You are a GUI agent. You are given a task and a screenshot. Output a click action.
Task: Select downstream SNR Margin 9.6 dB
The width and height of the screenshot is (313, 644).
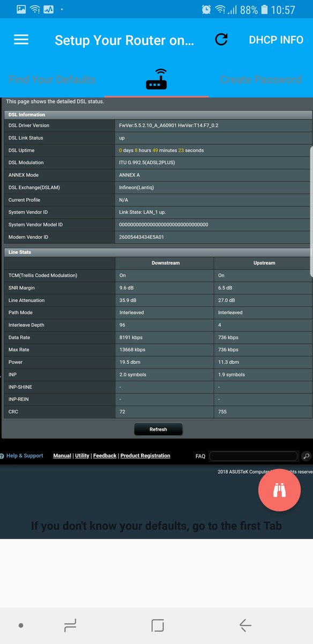[x=128, y=288]
